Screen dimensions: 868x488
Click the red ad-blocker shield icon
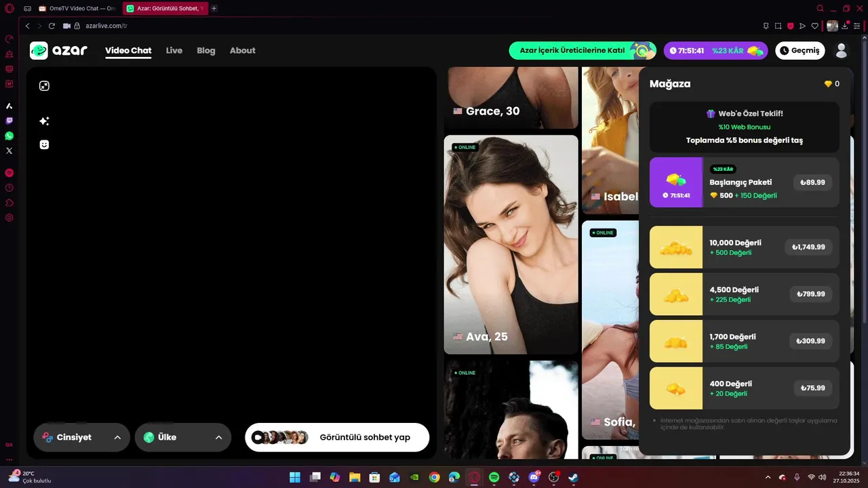point(790,26)
